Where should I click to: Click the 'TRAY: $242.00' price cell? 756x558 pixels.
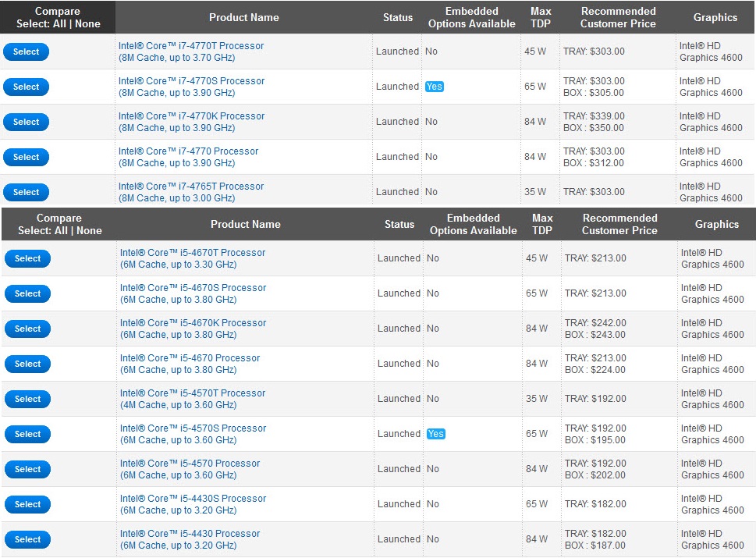(595, 323)
